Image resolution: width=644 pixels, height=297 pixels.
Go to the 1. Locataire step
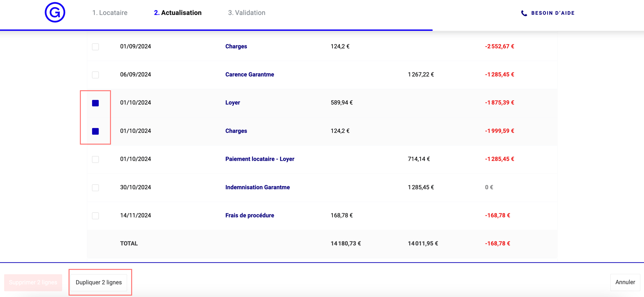[110, 13]
